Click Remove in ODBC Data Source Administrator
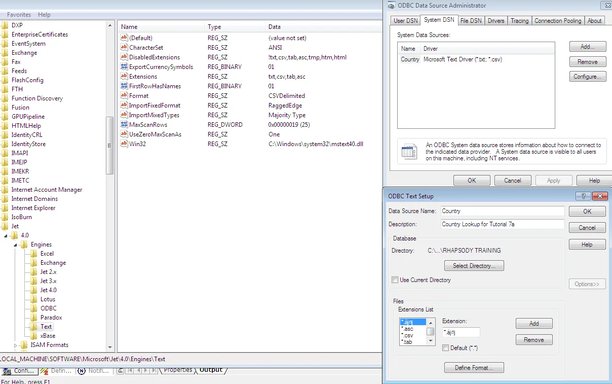This screenshot has width=612, height=384. [x=587, y=62]
